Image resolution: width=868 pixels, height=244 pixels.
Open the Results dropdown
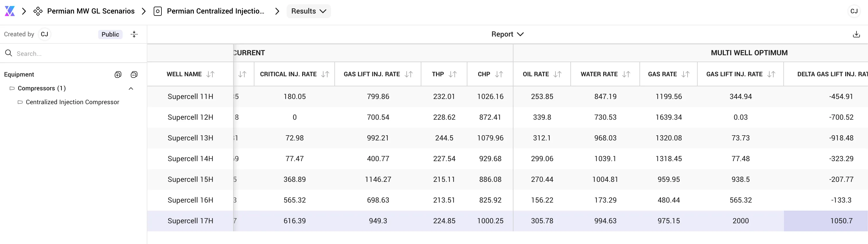[309, 11]
